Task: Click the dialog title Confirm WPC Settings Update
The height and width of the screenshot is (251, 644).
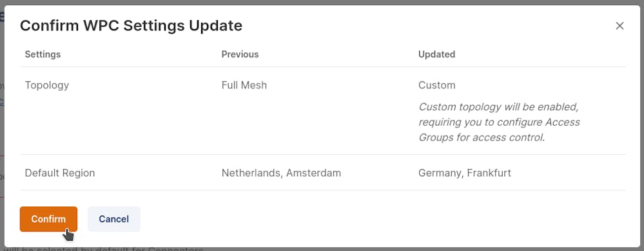Action: coord(131,26)
